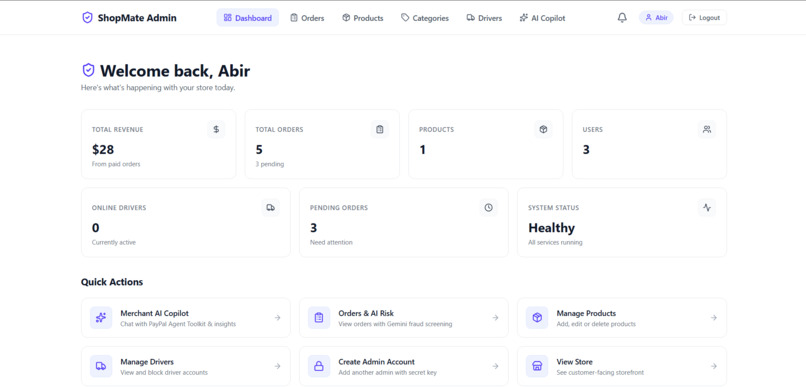Click arrow on View Store card
The height and width of the screenshot is (387, 806).
point(713,366)
